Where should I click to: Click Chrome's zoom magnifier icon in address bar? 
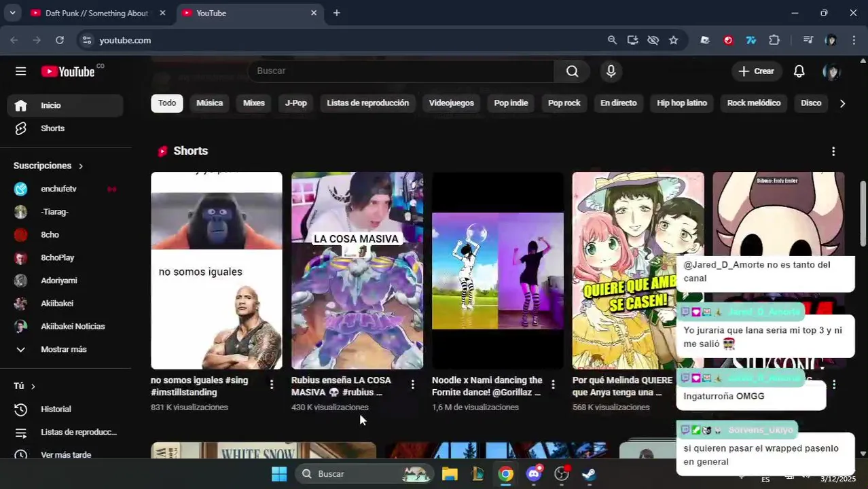point(612,40)
